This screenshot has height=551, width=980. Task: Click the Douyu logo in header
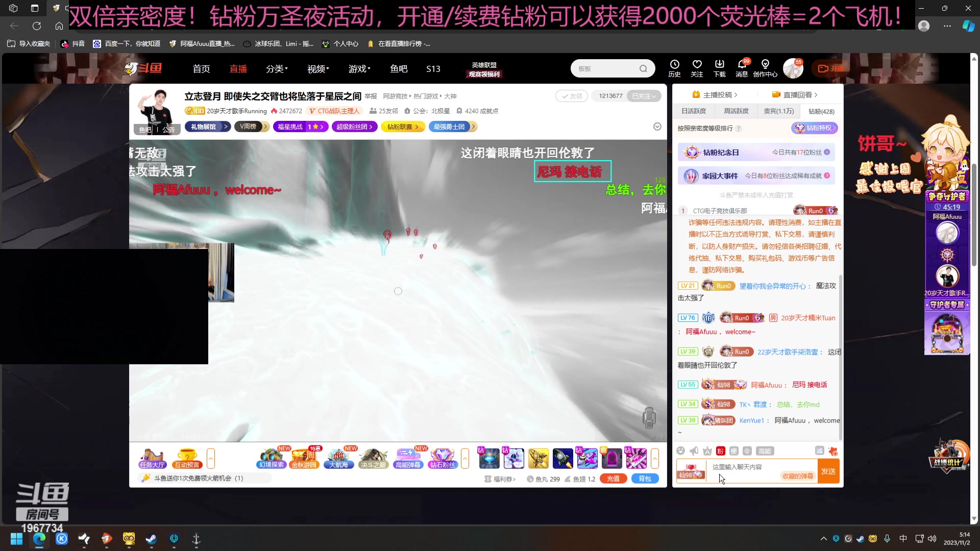tap(143, 68)
